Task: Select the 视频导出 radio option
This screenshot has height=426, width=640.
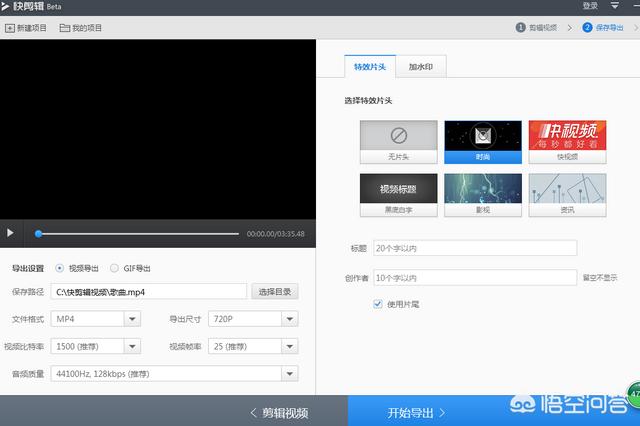Action: point(60,268)
